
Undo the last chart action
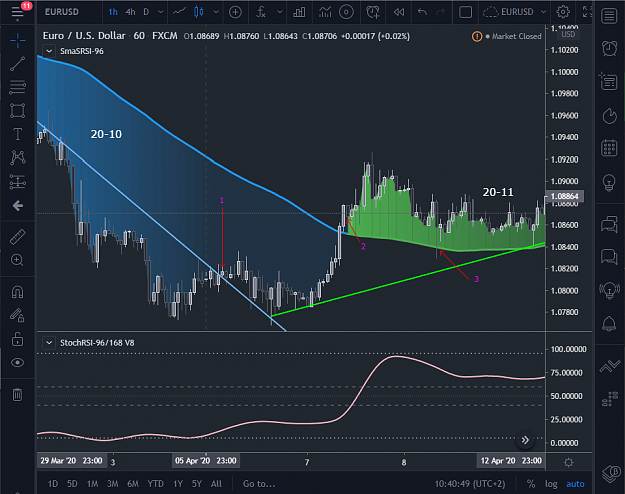coord(422,12)
